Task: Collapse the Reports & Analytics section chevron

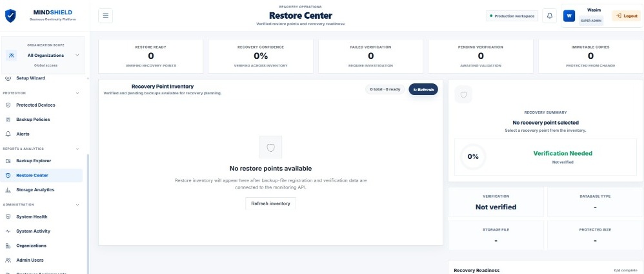Action: [77, 149]
